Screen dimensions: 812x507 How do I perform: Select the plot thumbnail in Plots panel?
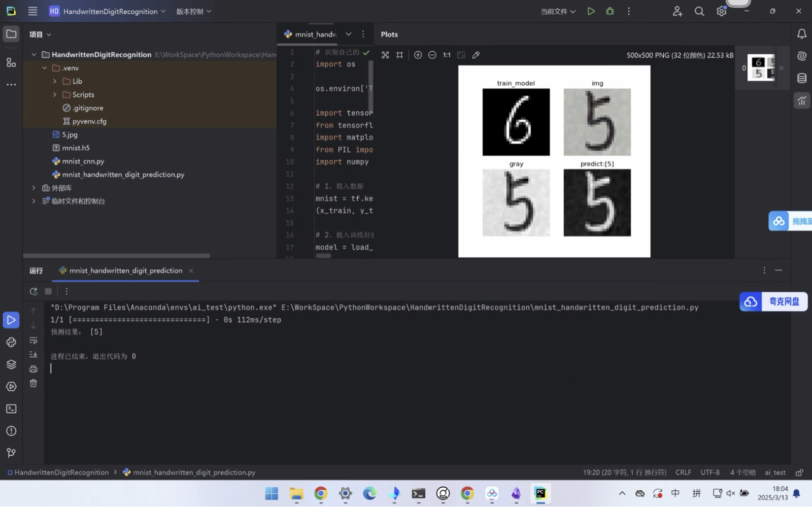[x=761, y=67]
